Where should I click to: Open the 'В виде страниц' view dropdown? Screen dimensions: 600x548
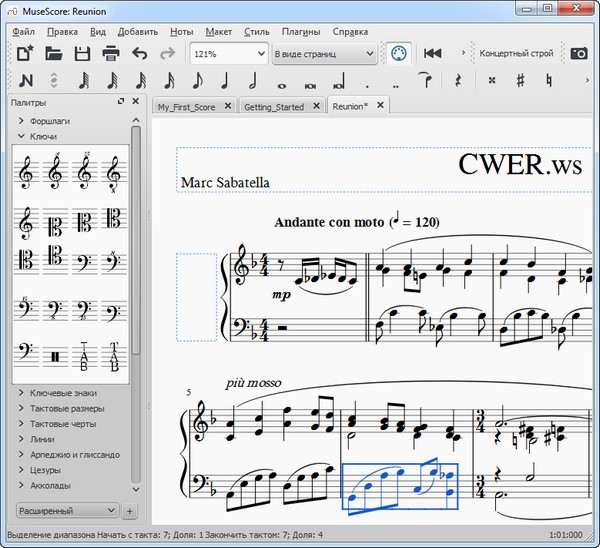tap(323, 53)
